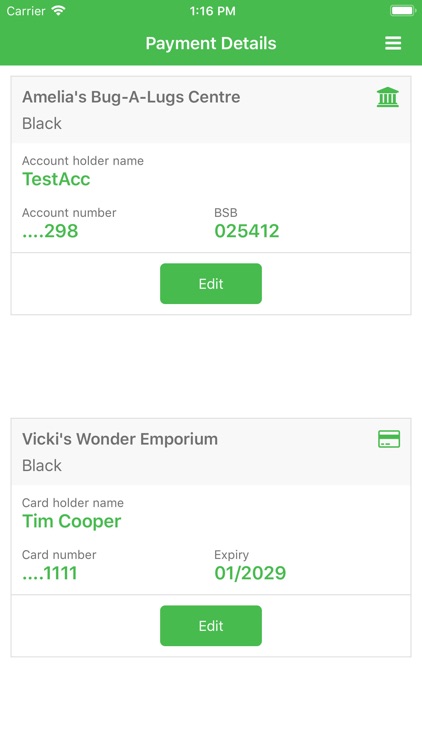Viewport: 422px width, 750px height.
Task: Tap the Carrier label in status bar
Action: pyautogui.click(x=26, y=11)
